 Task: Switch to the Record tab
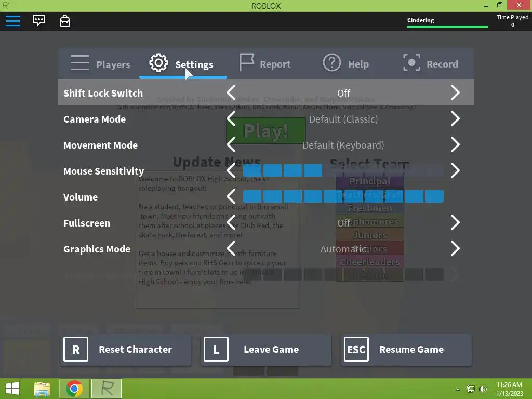tap(431, 63)
